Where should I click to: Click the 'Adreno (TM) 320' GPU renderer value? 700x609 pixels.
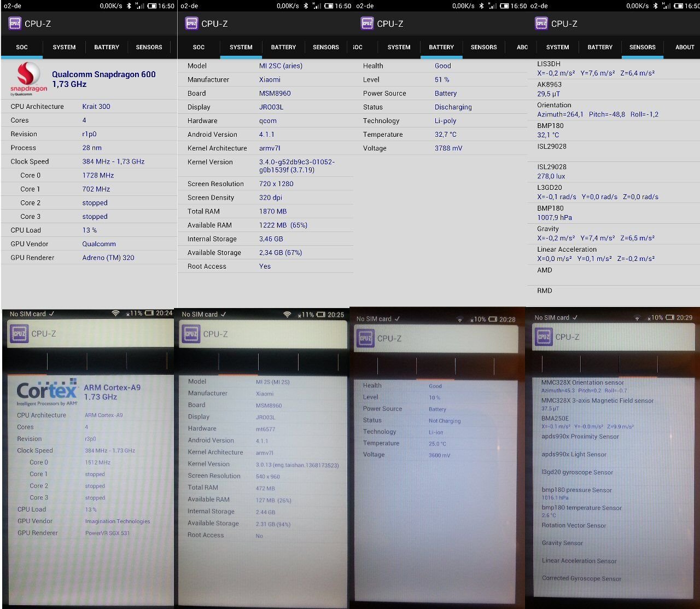(x=108, y=258)
